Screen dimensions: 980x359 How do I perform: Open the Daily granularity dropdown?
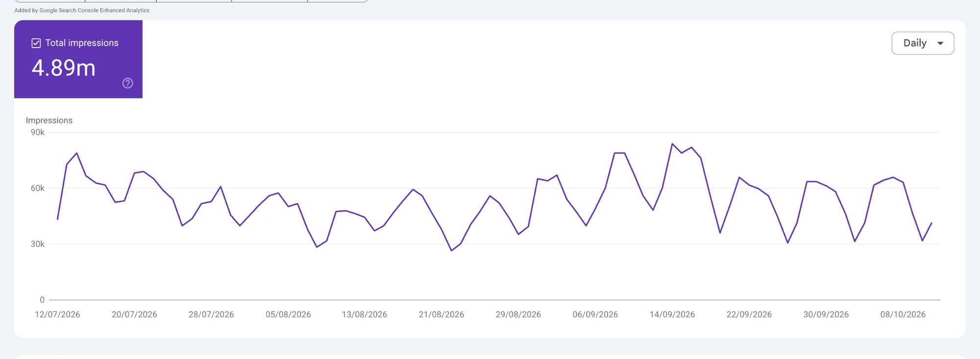point(923,43)
